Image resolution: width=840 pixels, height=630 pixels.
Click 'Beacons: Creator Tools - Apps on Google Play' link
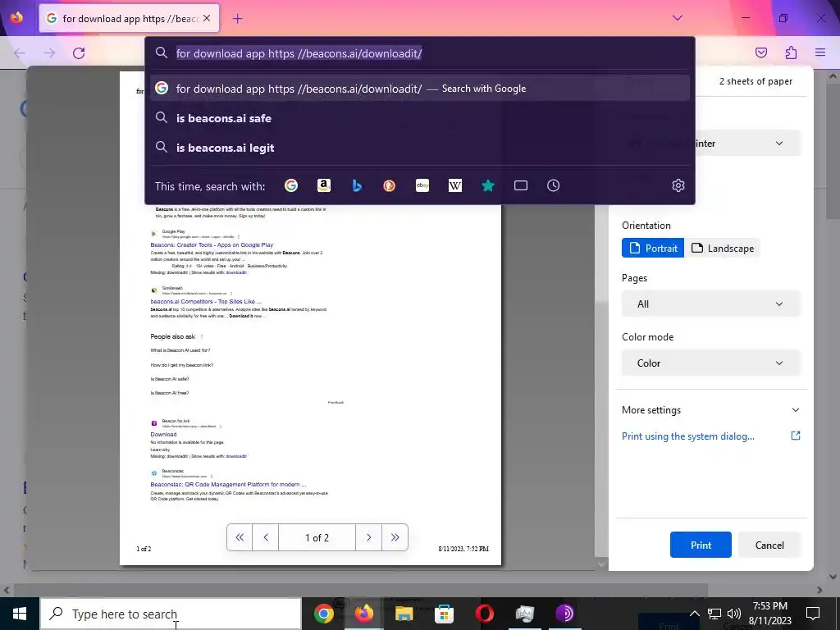(x=212, y=244)
